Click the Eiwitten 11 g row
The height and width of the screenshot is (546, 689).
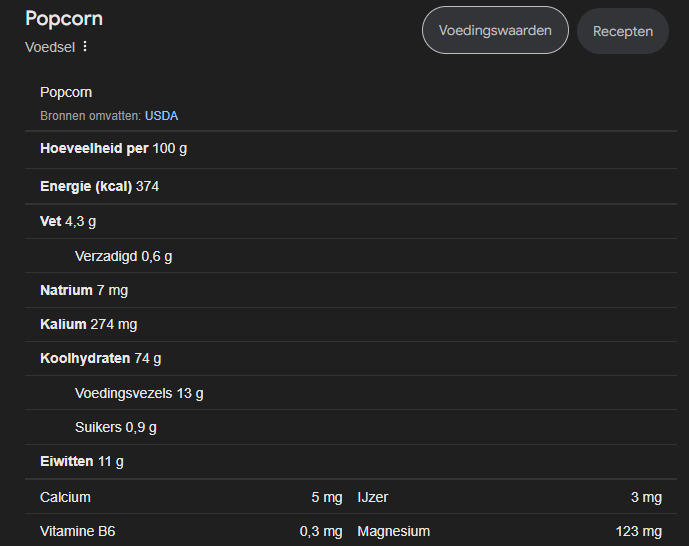(82, 461)
